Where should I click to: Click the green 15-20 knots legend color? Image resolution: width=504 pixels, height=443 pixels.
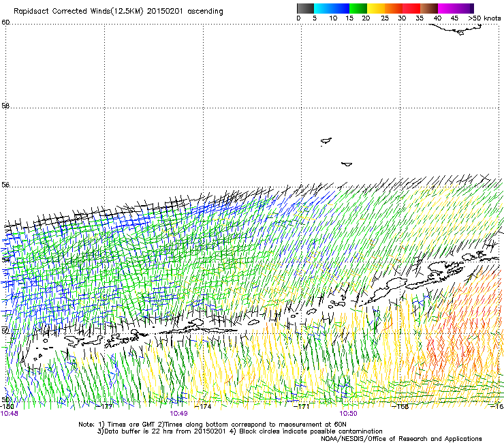point(358,8)
